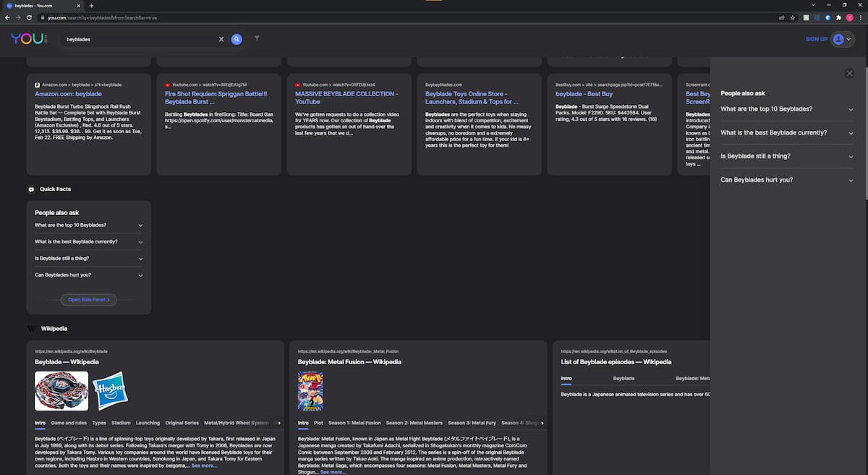The image size is (868, 475).
Task: Clear the beyblades search query
Action: (x=221, y=39)
